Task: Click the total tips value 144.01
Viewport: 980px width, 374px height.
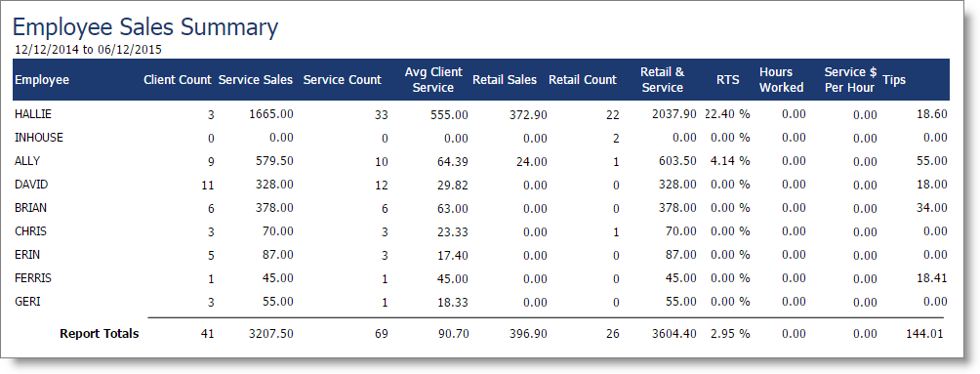Action: (924, 334)
